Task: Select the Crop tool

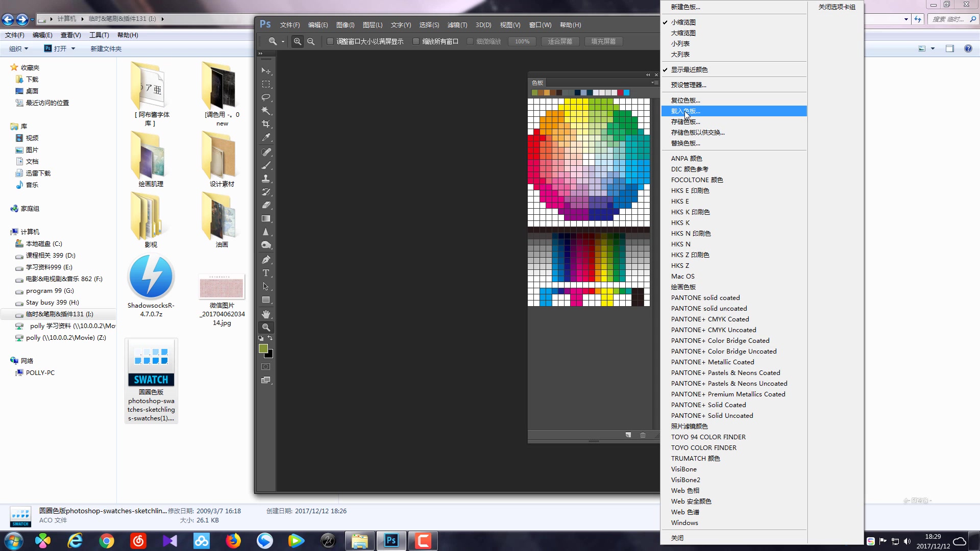Action: coord(266,124)
